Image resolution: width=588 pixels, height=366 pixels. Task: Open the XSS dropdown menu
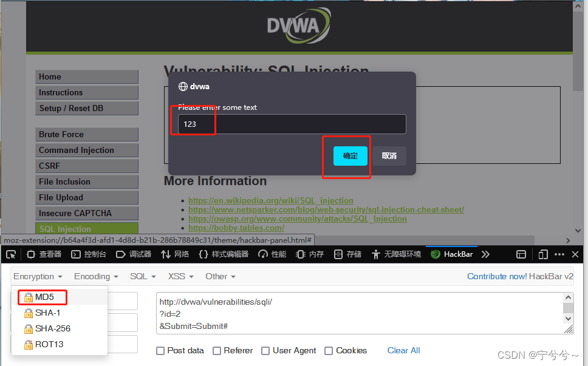point(180,276)
